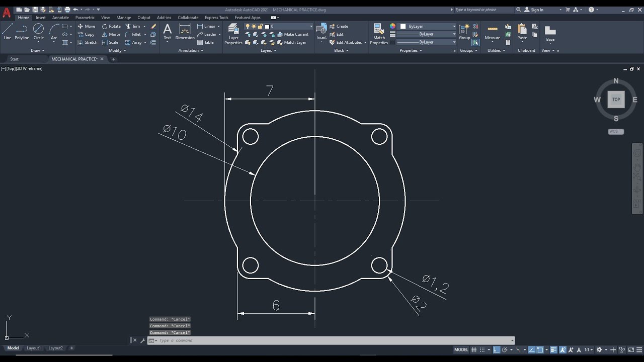Expand the Block panel
The height and width of the screenshot is (362, 644).
(x=341, y=50)
